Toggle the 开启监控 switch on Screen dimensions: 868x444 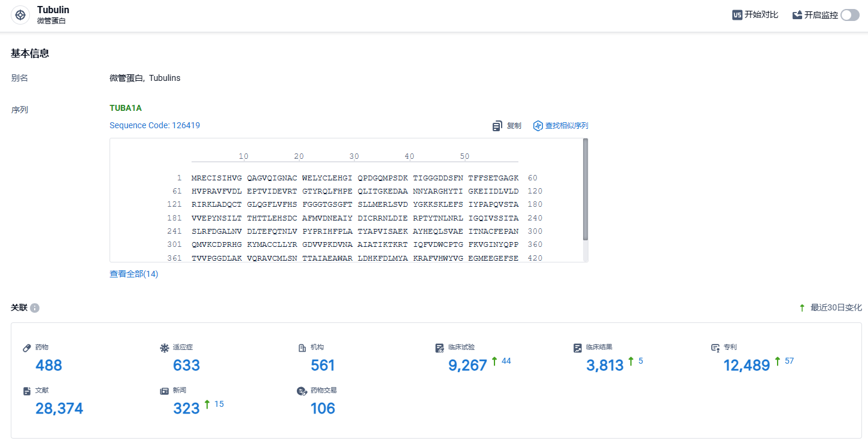coord(849,15)
